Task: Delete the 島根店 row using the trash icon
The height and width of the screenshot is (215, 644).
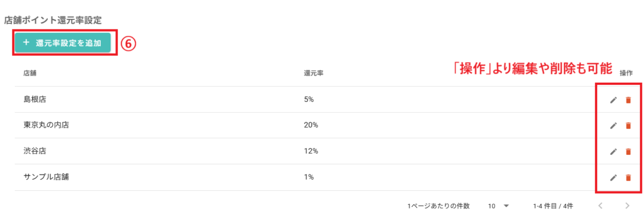Action: tap(628, 100)
